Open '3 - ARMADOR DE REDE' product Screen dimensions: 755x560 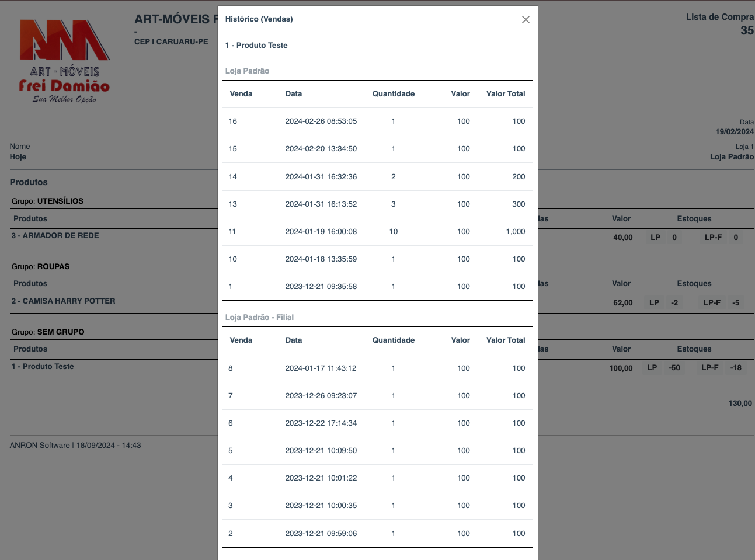click(55, 236)
